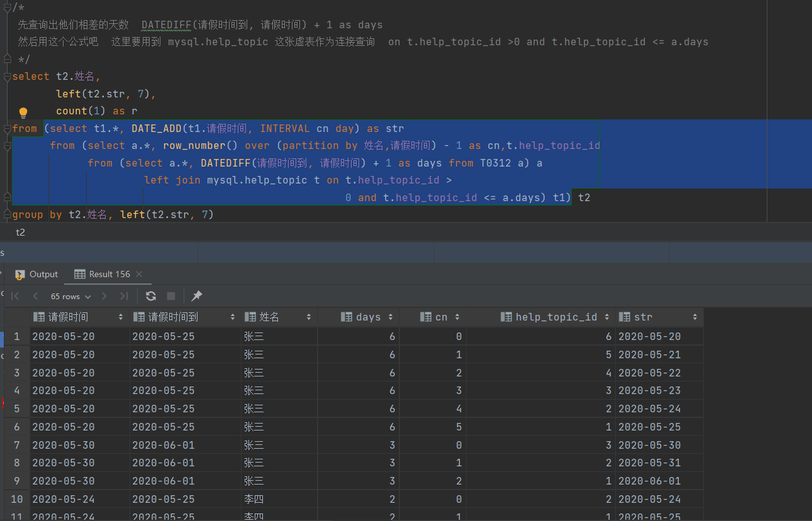
Task: Collapse the fold at the 'and t.help_topic_id <= a.days' line
Action: point(8,197)
